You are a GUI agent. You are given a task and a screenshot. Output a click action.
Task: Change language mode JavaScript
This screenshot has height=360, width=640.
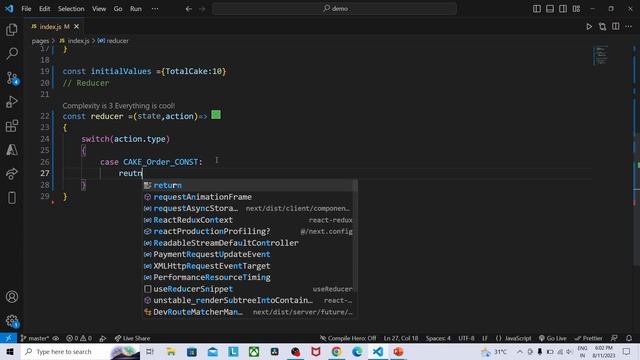(x=513, y=338)
